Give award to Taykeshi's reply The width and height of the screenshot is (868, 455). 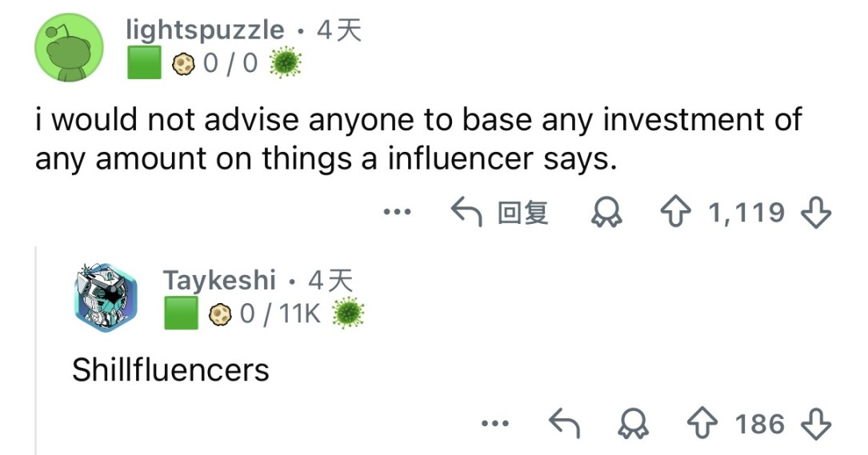633,424
